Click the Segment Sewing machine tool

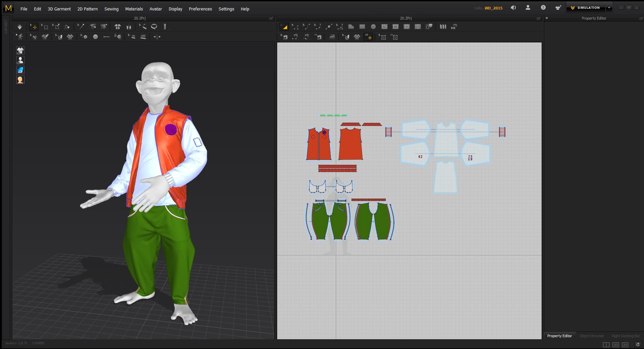295,37
